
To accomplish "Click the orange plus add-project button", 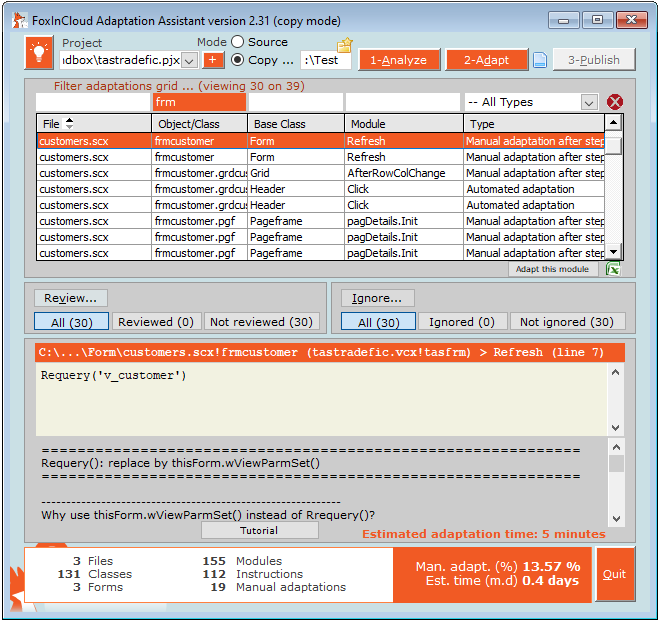I will pos(214,60).
